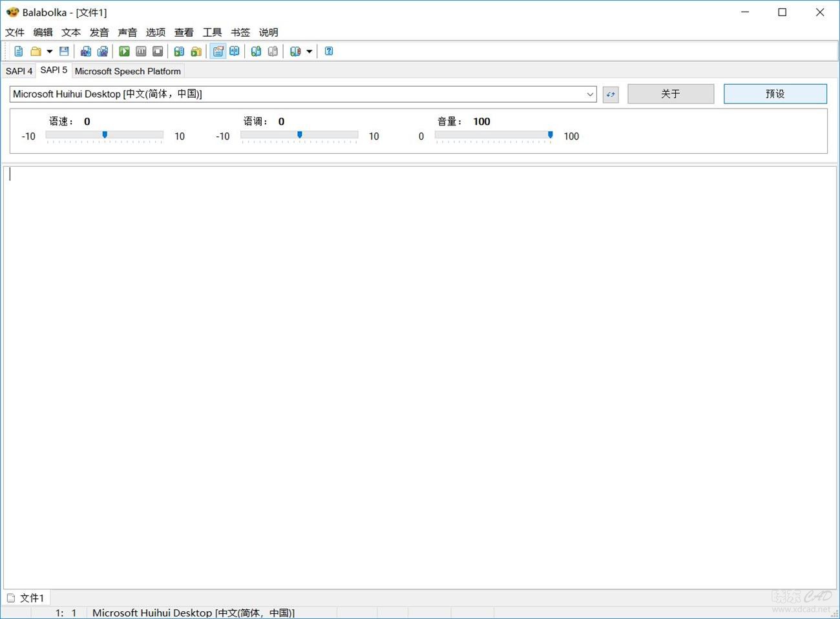
Task: Open the 工具 menu
Action: coord(212,32)
